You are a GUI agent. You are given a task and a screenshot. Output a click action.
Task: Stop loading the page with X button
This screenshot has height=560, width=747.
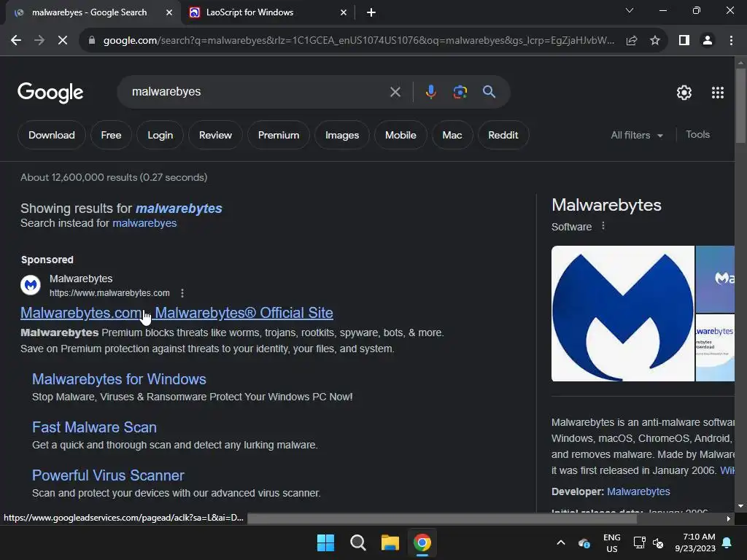(63, 41)
